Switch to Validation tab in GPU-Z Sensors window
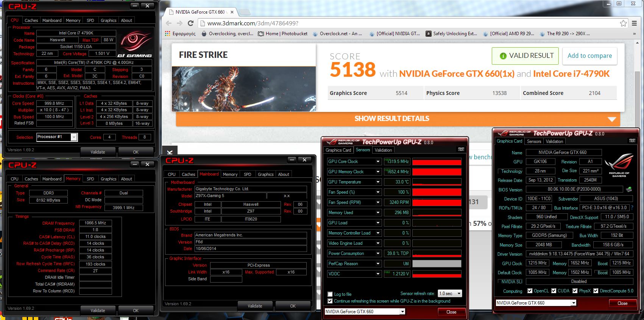Screen dimensions: 644x320 pos(383,150)
